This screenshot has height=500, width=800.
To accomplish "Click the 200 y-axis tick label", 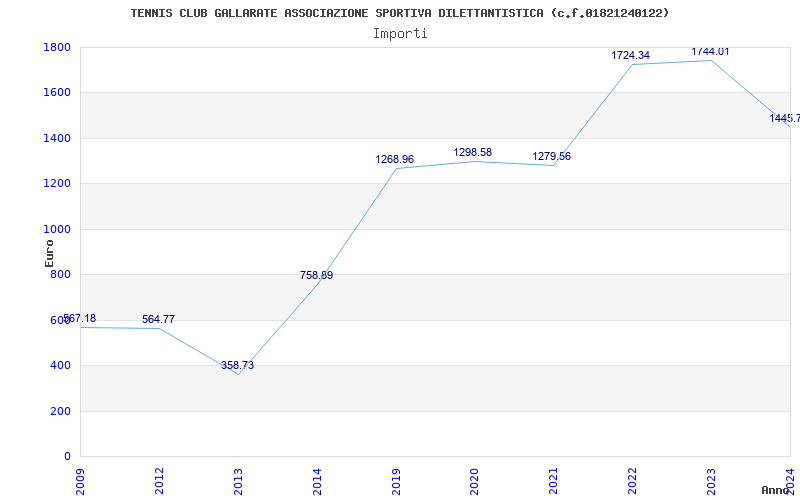I will pos(60,411).
